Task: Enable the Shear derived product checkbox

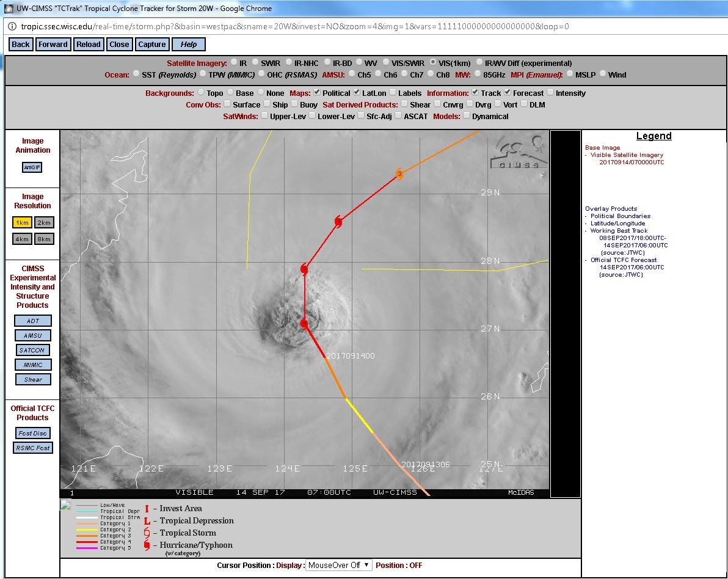Action: (x=404, y=104)
